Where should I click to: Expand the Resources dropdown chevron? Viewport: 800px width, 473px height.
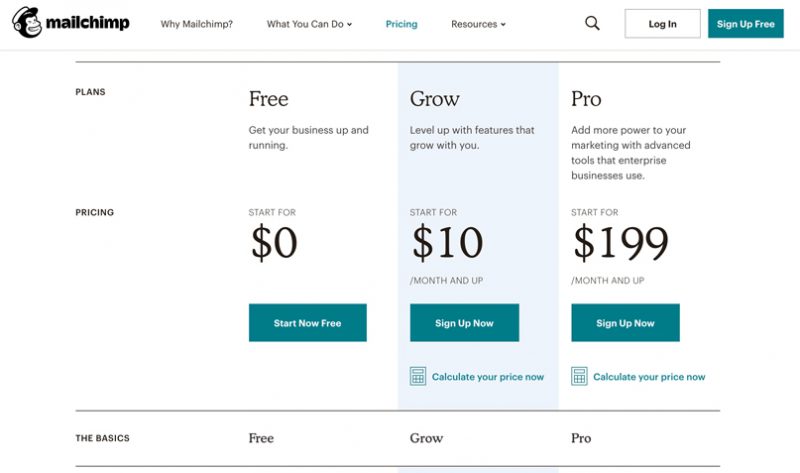pos(503,24)
